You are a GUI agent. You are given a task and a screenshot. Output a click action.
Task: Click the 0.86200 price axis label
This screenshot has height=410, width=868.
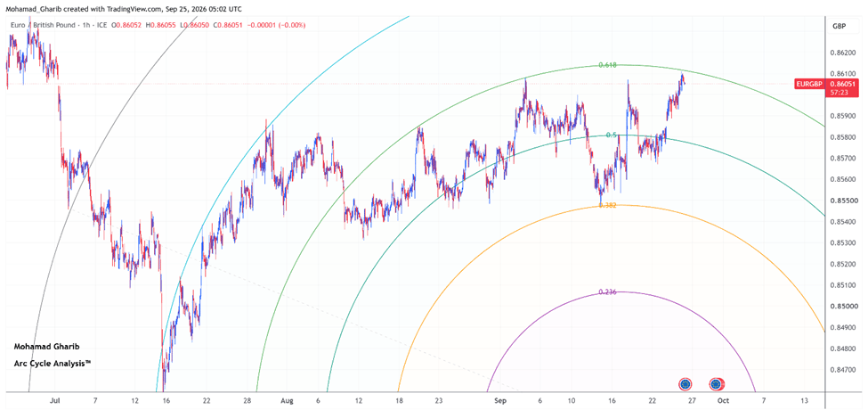click(x=842, y=53)
